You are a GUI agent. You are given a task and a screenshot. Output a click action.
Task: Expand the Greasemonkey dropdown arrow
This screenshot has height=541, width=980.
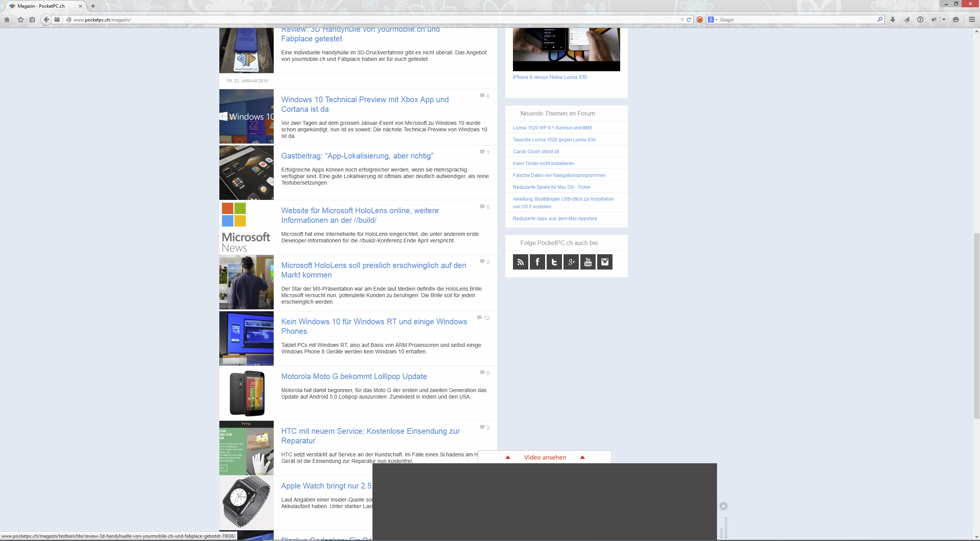(x=944, y=20)
